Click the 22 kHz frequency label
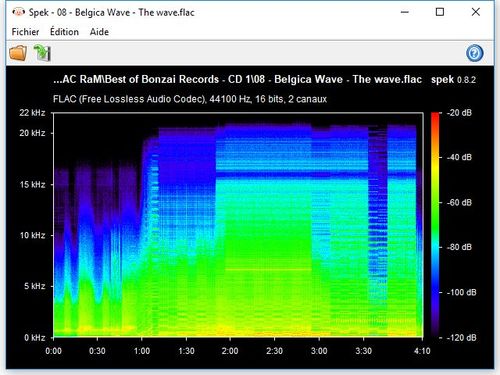Viewport: 500px width, 375px height. pyautogui.click(x=32, y=113)
